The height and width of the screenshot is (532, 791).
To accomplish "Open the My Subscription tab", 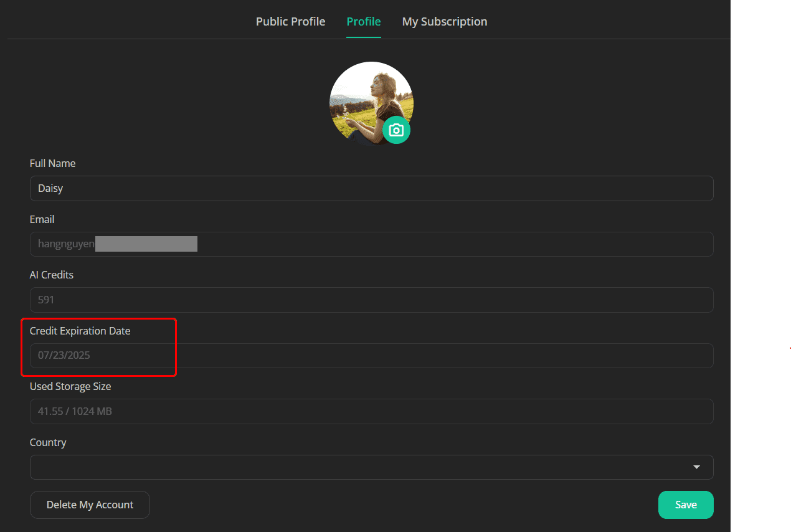I will click(x=445, y=22).
